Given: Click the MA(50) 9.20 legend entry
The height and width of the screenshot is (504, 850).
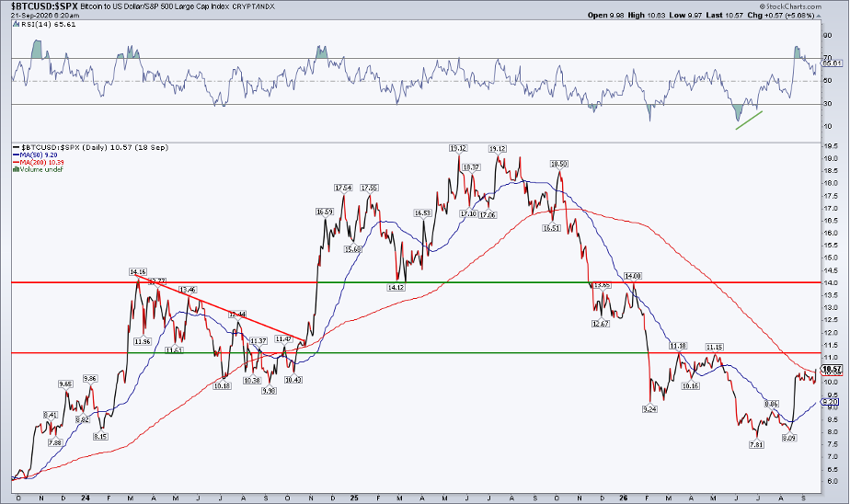Looking at the screenshot, I should tap(35, 155).
